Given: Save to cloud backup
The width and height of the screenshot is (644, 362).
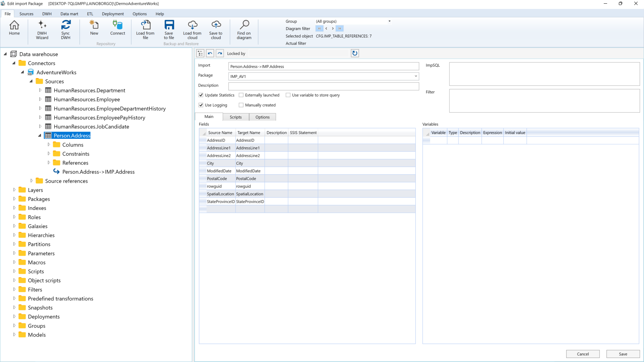Looking at the screenshot, I should pos(216,30).
